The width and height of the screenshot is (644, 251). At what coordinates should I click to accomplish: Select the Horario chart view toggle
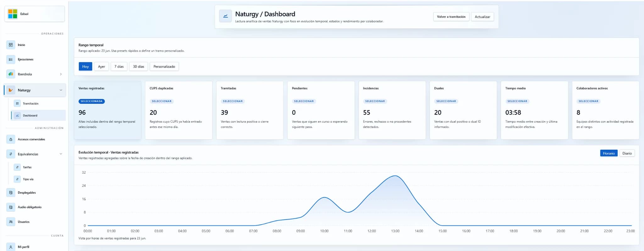(x=608, y=153)
